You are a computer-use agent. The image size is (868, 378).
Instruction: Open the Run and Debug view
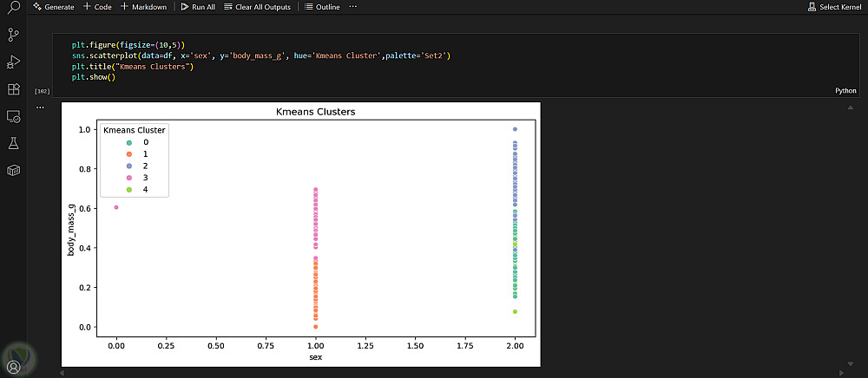(x=13, y=62)
